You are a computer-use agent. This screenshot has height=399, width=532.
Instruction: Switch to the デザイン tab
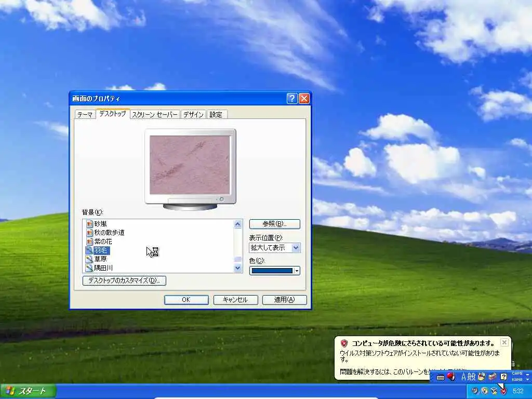(x=193, y=115)
